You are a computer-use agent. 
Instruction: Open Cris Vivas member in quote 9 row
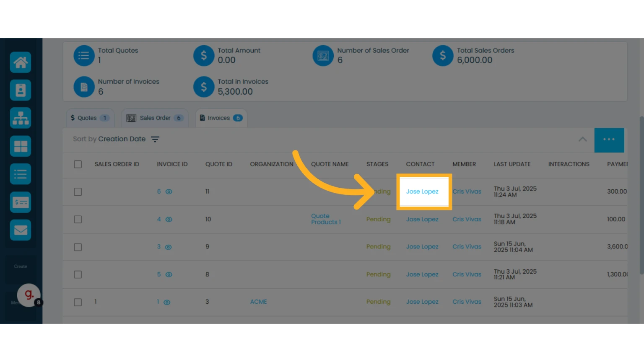click(467, 247)
